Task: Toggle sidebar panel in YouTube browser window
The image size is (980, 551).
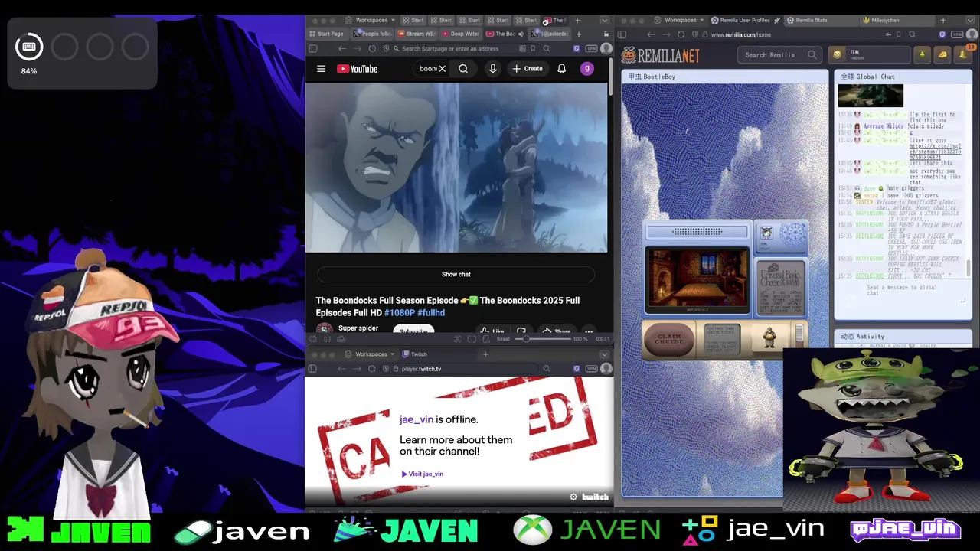Action: click(312, 48)
